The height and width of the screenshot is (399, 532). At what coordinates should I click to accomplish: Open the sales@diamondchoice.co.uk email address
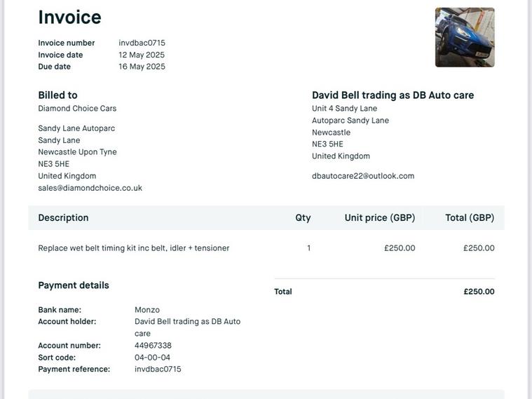(90, 188)
